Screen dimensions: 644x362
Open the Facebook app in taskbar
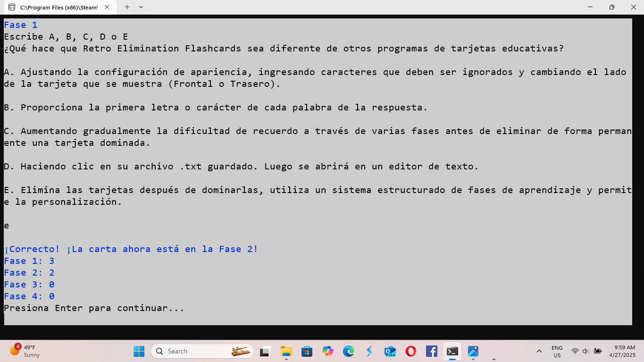click(431, 351)
